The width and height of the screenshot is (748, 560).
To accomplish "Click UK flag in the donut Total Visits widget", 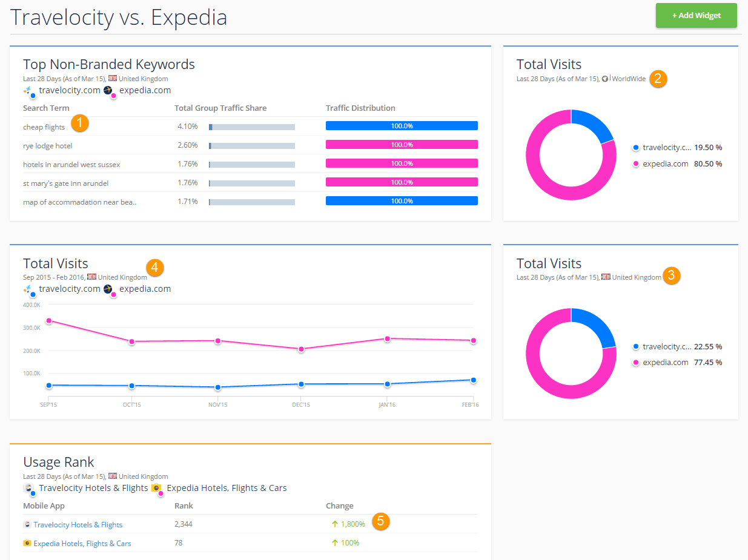I will pyautogui.click(x=606, y=277).
